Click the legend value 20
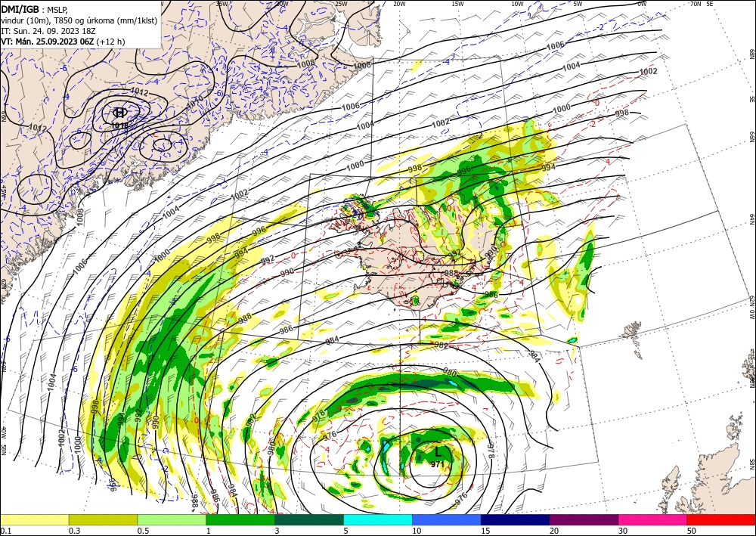The height and width of the screenshot is (536, 756). 554,531
